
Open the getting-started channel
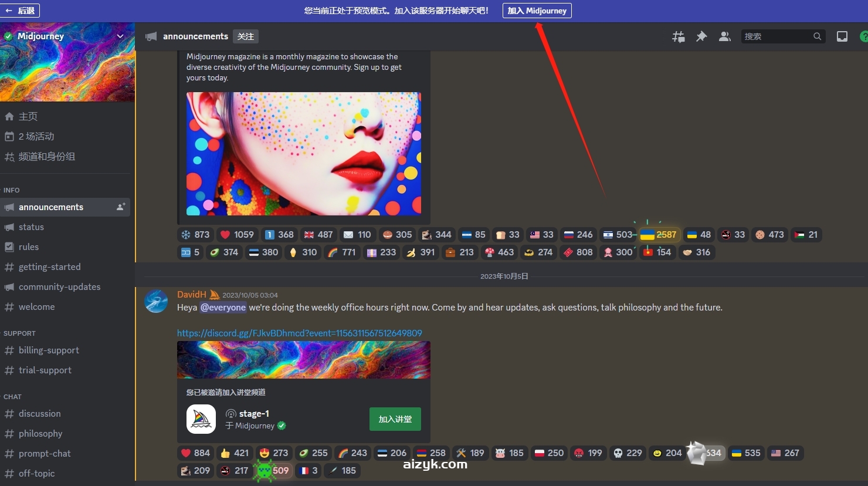tap(49, 267)
